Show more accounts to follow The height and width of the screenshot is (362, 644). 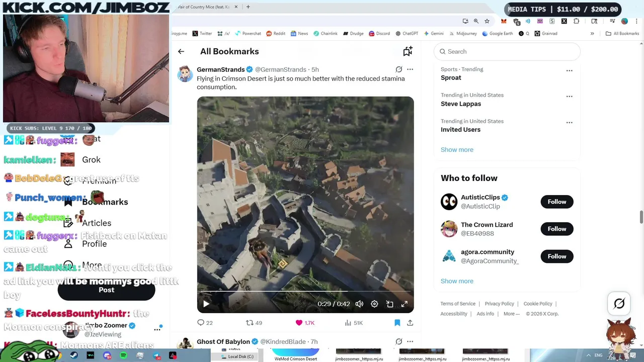click(x=457, y=281)
